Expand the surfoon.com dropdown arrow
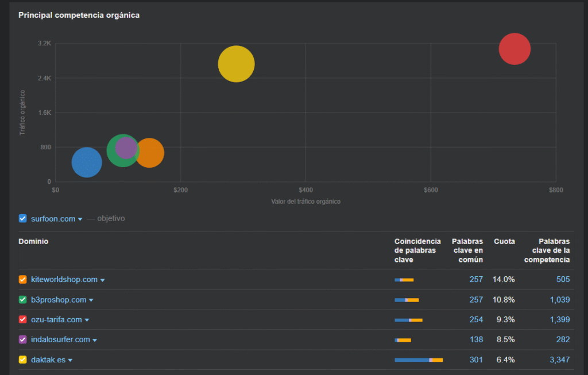Screen dimensions: 588x375 coord(80,219)
